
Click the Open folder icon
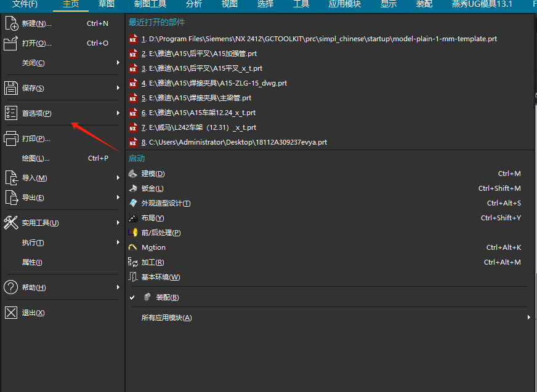(x=11, y=43)
